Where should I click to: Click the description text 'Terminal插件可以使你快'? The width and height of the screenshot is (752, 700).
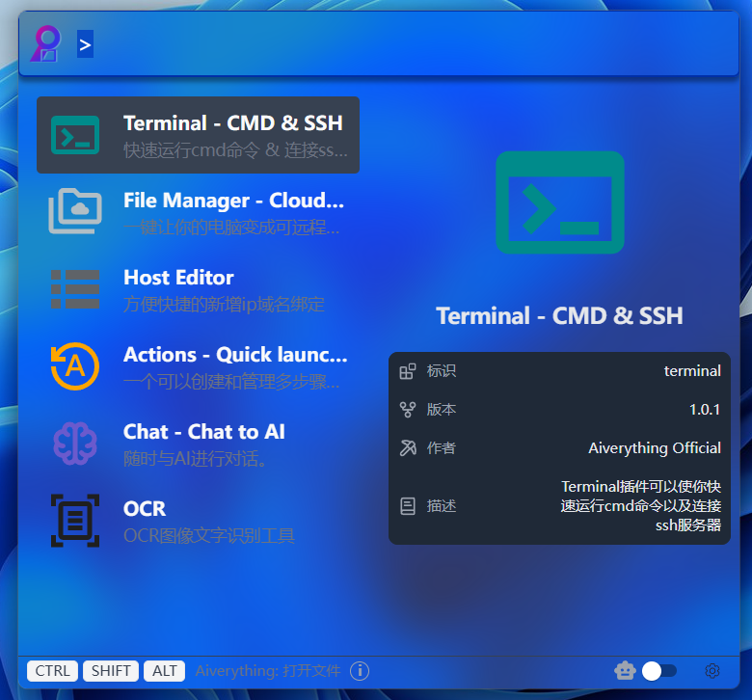click(x=641, y=487)
